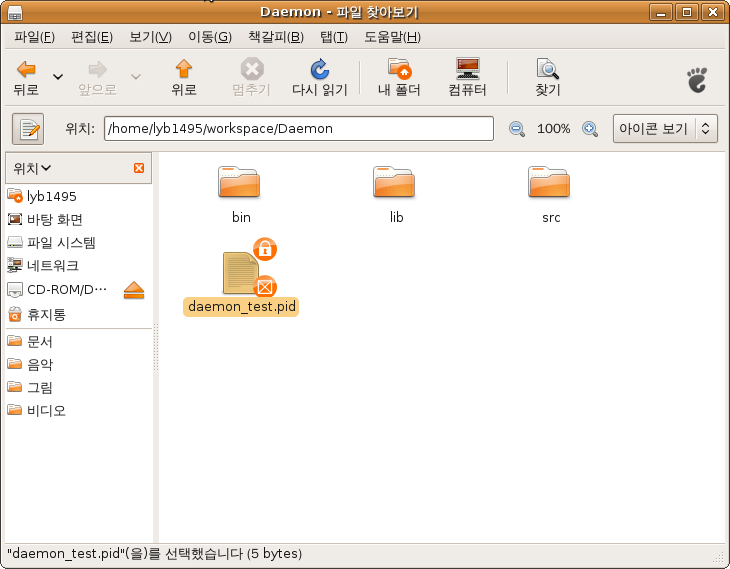
Task: Open 파일 시스템 in the sidebar
Action: click(52, 243)
